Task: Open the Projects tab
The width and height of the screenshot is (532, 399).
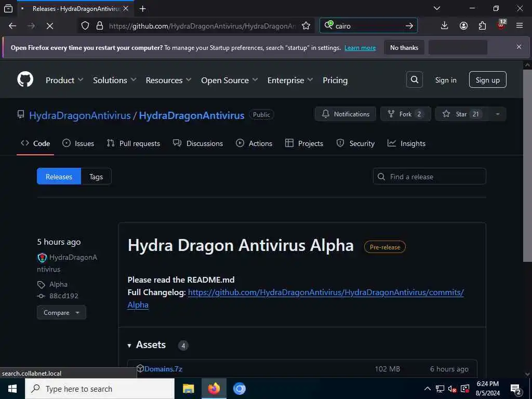Action: pos(304,143)
